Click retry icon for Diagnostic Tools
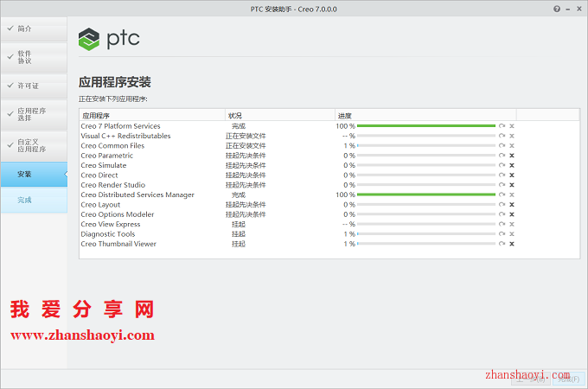588x389 pixels. (502, 234)
